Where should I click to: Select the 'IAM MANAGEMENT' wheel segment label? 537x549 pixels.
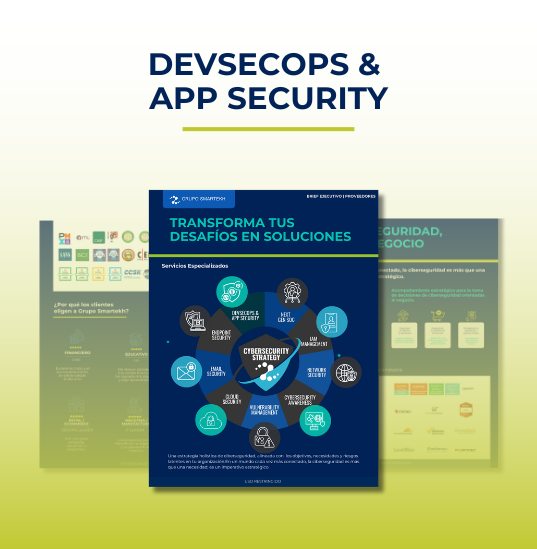coord(314,342)
